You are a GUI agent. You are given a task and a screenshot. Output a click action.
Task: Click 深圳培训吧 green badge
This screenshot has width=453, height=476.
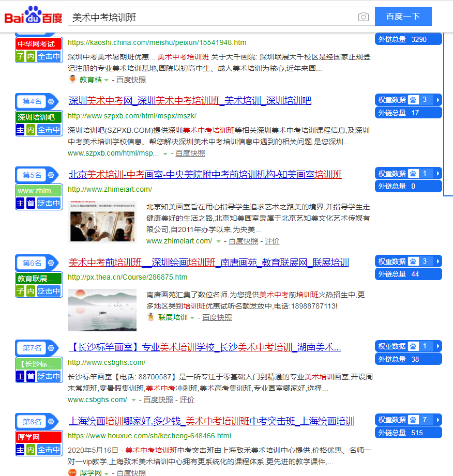click(x=39, y=117)
